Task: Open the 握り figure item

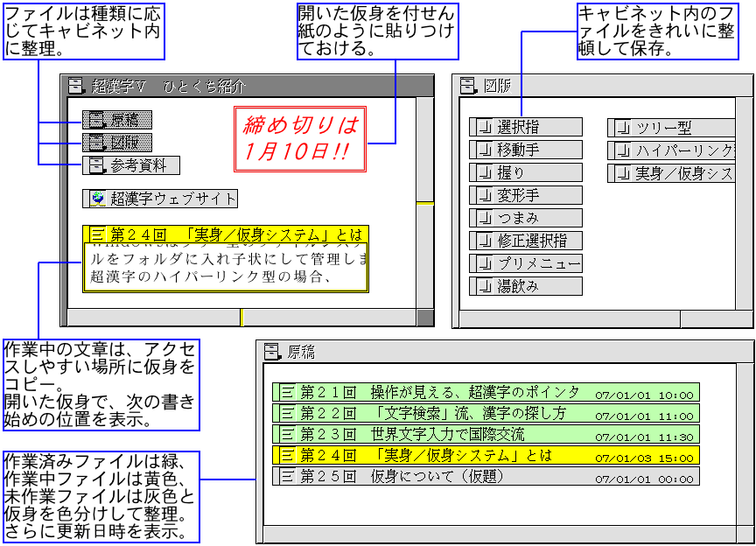Action: click(525, 173)
